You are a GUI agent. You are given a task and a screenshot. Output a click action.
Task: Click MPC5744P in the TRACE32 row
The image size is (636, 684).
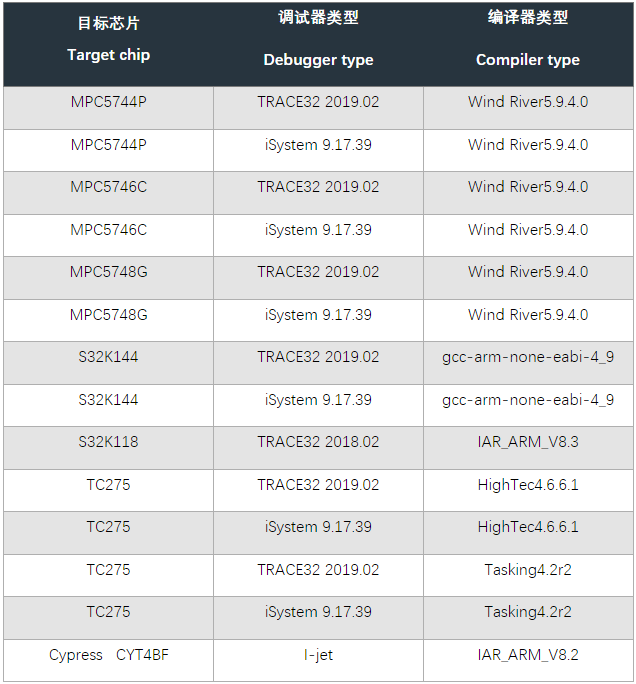pyautogui.click(x=108, y=102)
